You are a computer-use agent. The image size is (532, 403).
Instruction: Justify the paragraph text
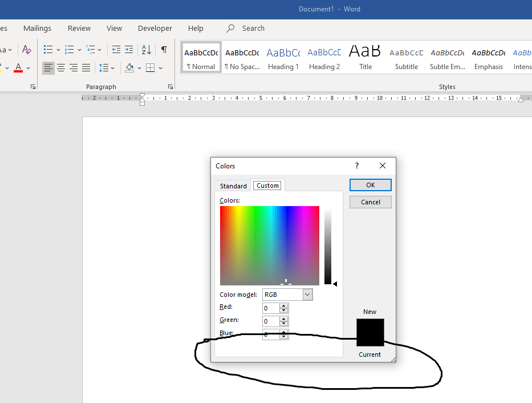(x=86, y=68)
